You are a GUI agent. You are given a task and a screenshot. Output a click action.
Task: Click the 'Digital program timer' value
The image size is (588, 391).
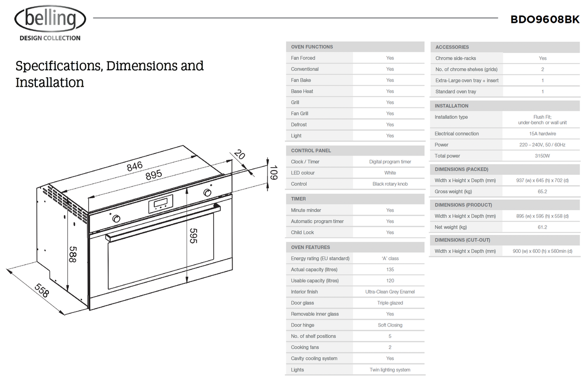click(x=390, y=162)
